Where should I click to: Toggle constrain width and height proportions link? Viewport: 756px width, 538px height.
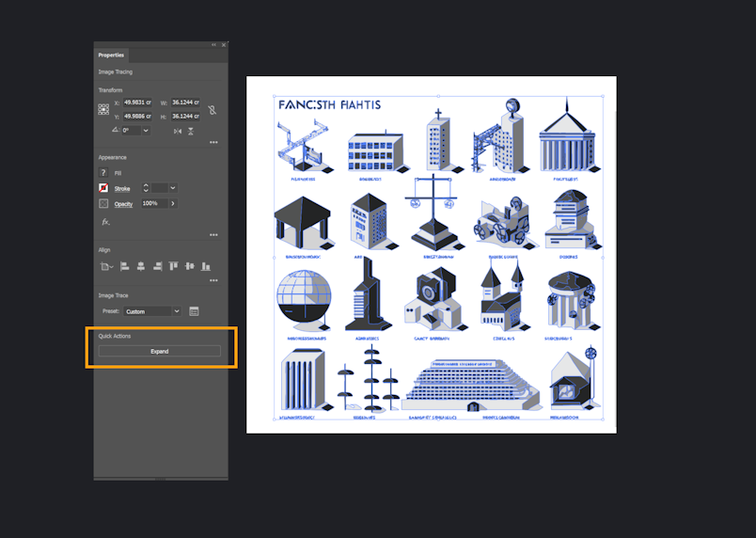click(x=213, y=110)
